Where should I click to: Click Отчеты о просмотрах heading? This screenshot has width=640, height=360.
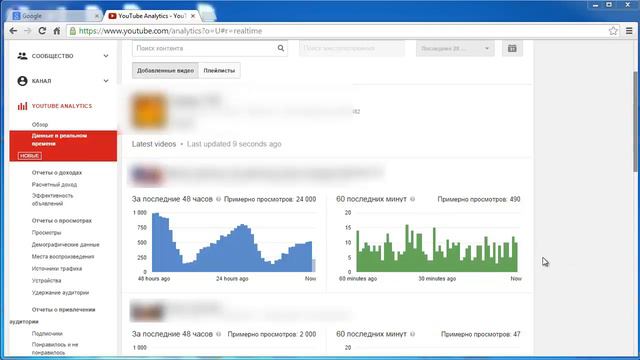[x=62, y=221]
